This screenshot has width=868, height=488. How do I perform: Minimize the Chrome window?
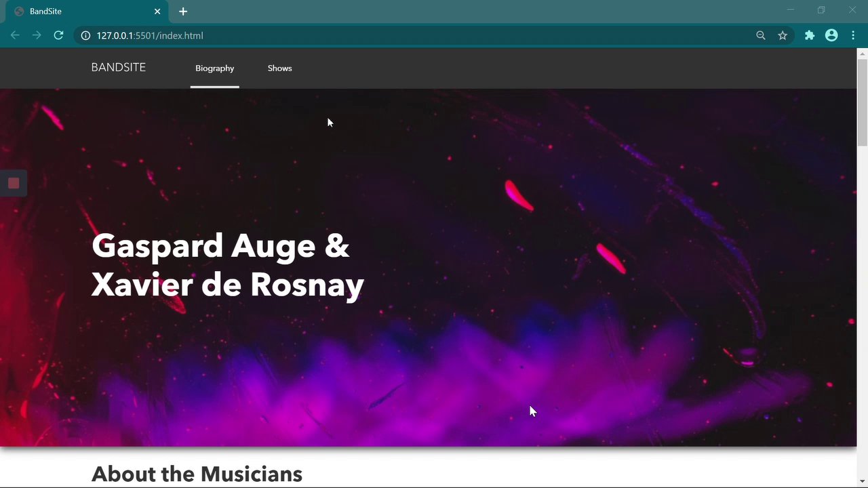tap(791, 10)
